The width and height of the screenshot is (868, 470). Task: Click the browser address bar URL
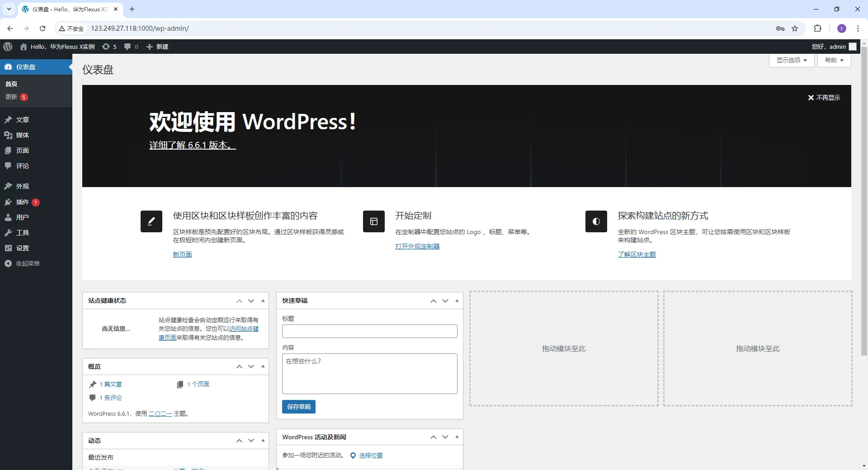click(140, 28)
